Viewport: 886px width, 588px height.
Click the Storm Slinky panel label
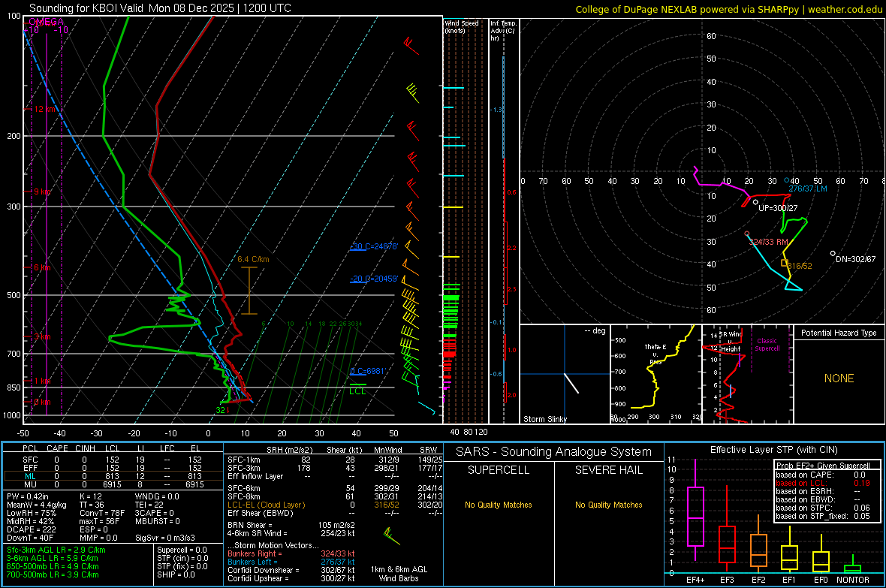[544, 419]
